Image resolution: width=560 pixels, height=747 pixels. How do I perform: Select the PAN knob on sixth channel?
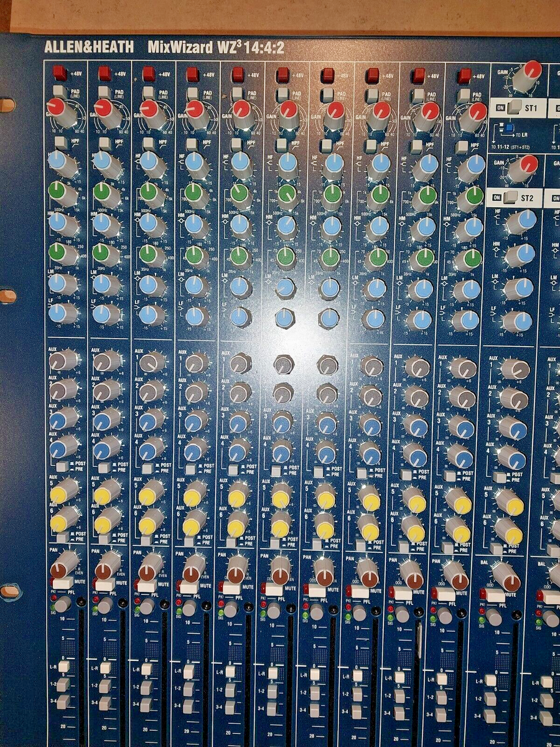coord(279,570)
